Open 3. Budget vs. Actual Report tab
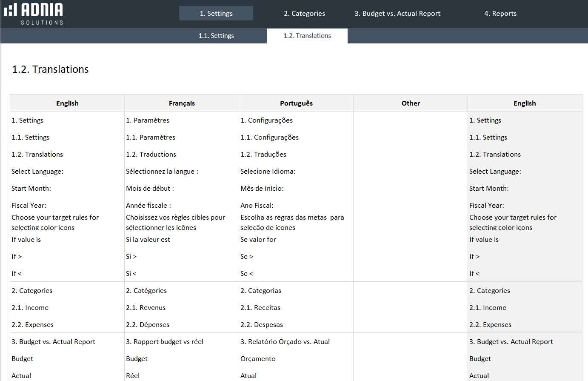The width and height of the screenshot is (588, 381). pos(397,13)
